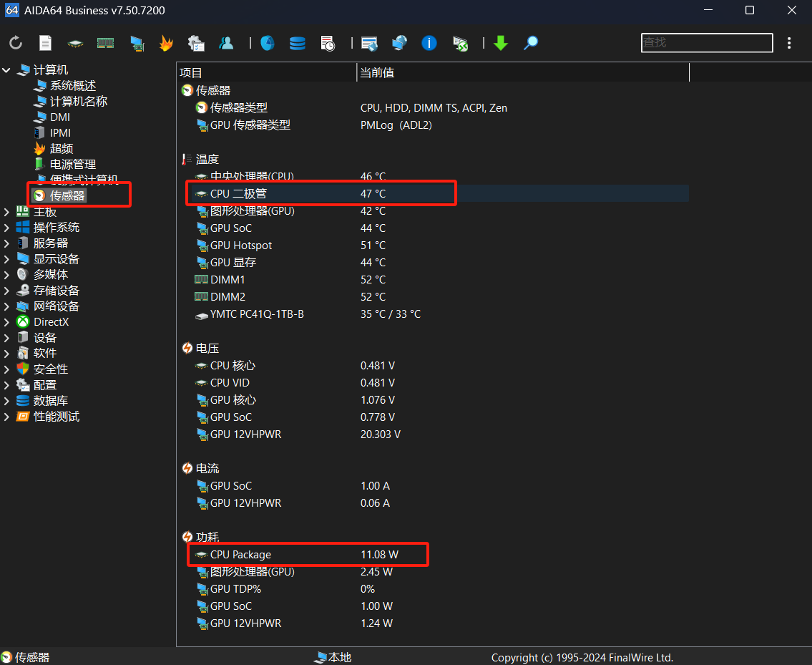Image resolution: width=812 pixels, height=665 pixels.
Task: Select the DIMM1 temperature row
Action: [x=433, y=280]
